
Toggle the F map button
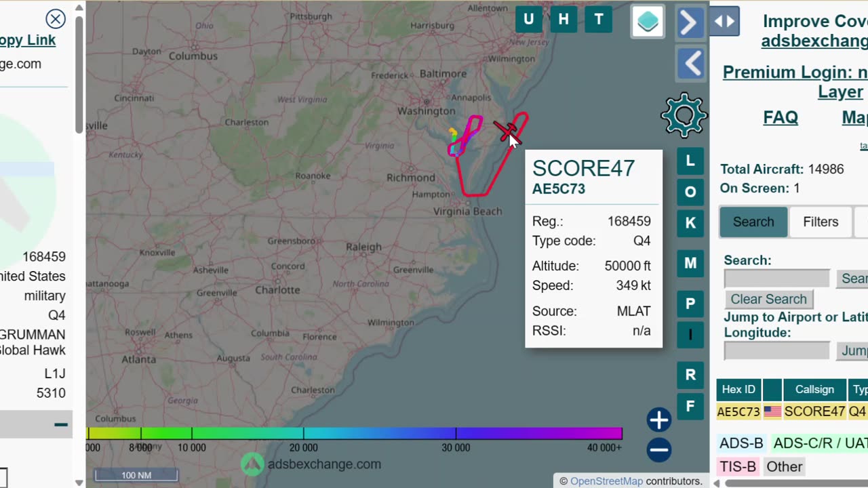pyautogui.click(x=690, y=406)
